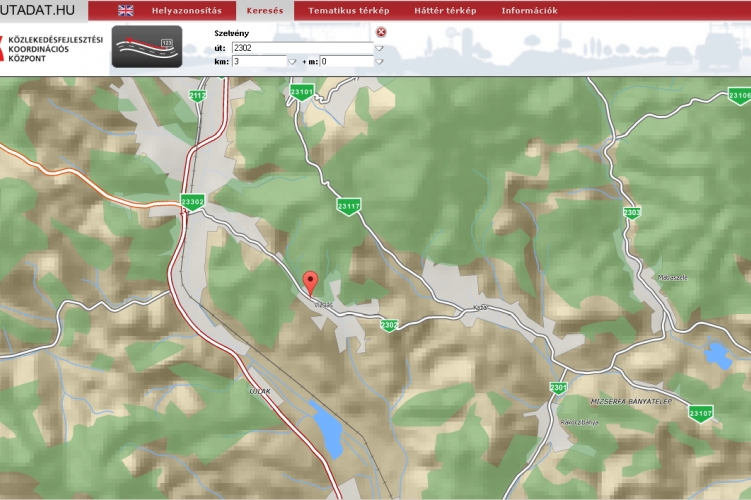The height and width of the screenshot is (500, 751).
Task: Click road shield 2112 on the map
Action: click(197, 95)
